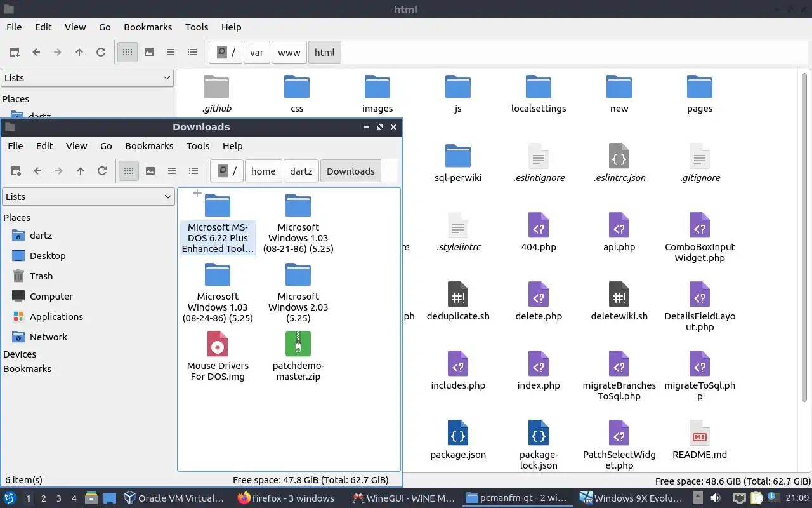Open Bookmarks menu in html window
This screenshot has height=508, width=812.
coord(148,27)
